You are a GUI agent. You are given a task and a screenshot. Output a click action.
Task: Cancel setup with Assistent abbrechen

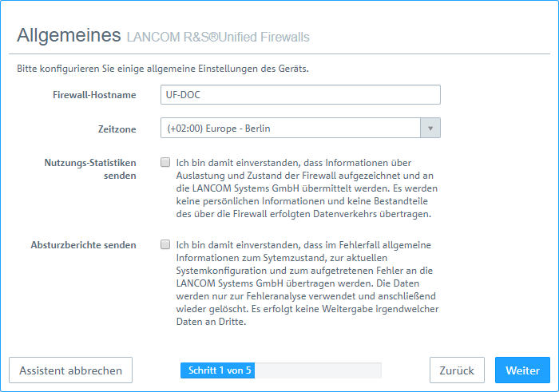click(70, 370)
